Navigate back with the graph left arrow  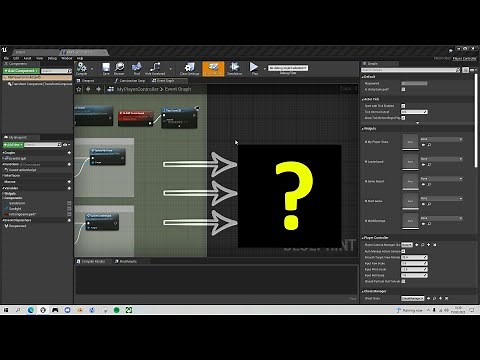point(88,89)
